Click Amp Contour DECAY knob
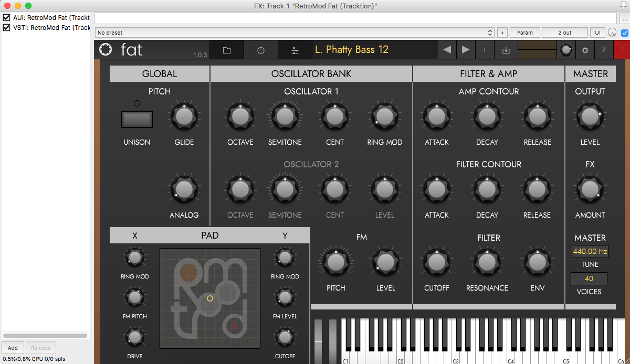Viewport: 630px width, 364px height. 487,116
